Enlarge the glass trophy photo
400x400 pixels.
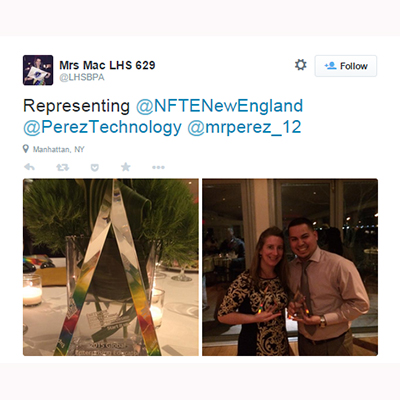click(x=111, y=267)
